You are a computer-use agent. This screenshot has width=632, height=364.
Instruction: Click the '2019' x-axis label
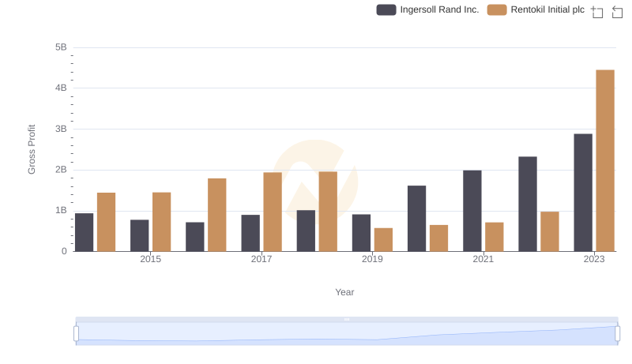pos(372,259)
